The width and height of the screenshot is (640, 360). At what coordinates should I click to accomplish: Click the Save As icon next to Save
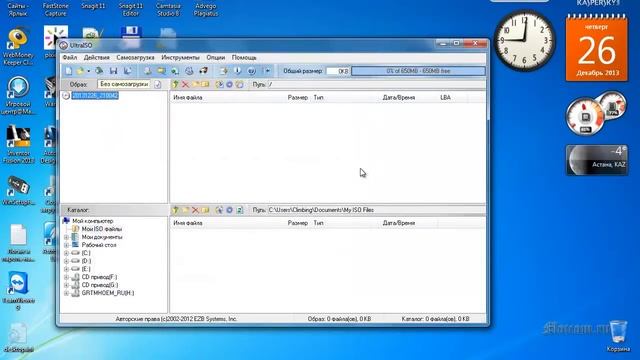point(128,71)
